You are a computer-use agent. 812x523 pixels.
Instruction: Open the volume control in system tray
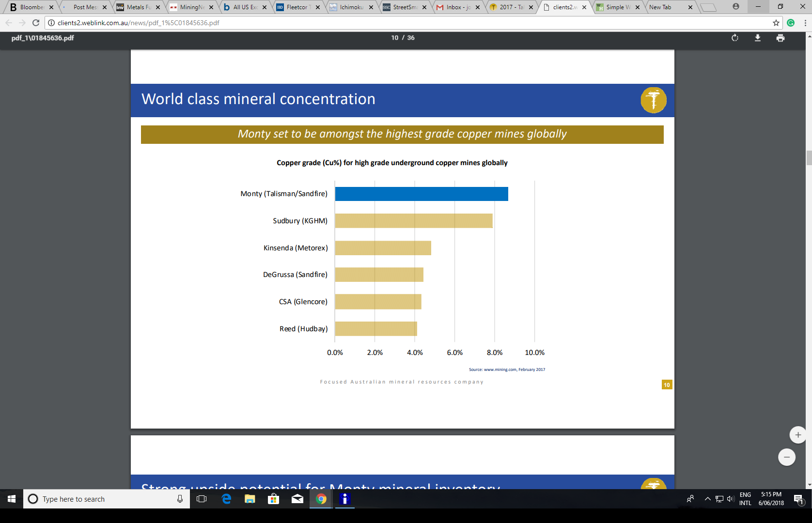[x=731, y=499]
